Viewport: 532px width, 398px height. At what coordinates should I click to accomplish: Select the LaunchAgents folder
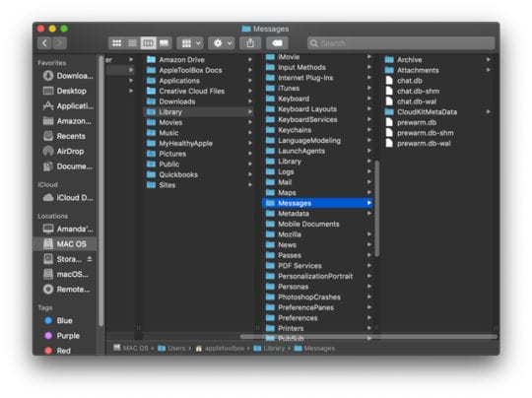(x=318, y=151)
